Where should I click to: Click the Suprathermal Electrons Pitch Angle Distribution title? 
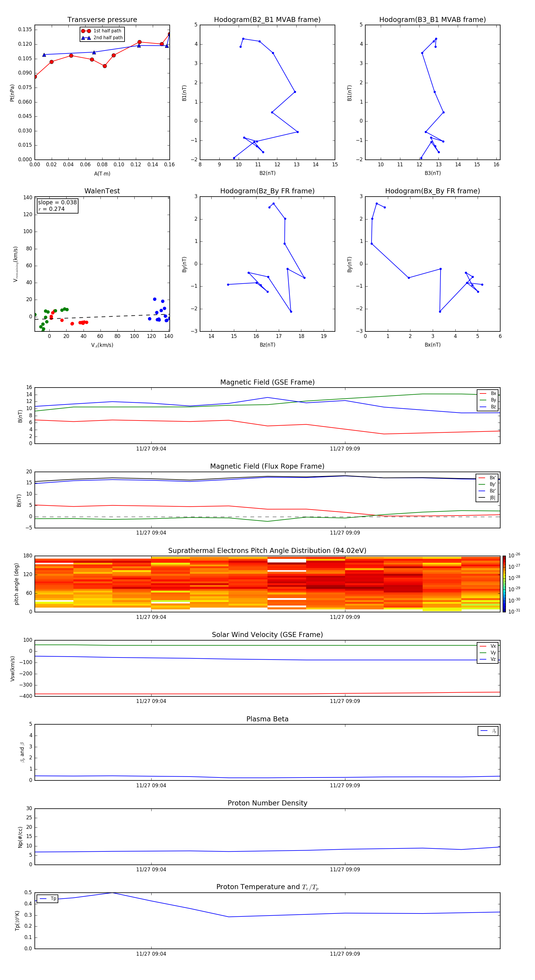[x=267, y=551]
